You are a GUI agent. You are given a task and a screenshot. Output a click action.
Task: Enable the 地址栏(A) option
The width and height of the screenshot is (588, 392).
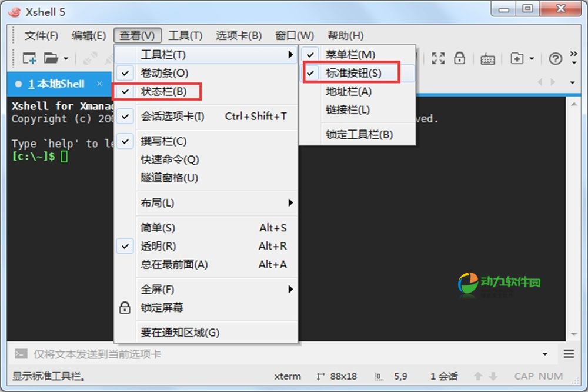(x=358, y=92)
